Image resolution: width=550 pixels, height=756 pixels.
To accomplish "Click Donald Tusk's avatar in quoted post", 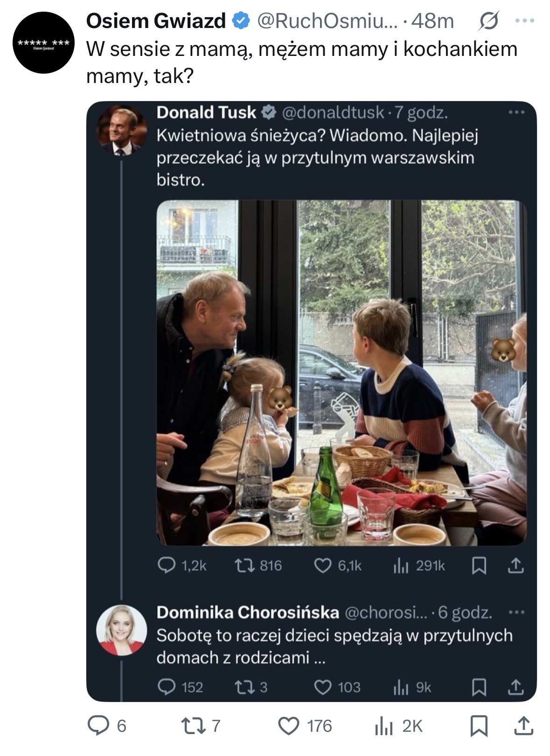I will pos(121,130).
